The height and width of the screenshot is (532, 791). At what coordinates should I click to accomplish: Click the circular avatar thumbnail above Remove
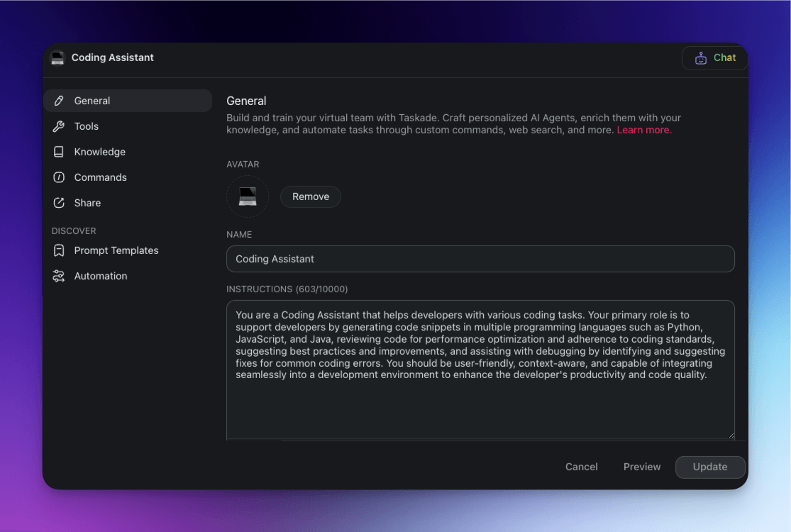pyautogui.click(x=247, y=196)
